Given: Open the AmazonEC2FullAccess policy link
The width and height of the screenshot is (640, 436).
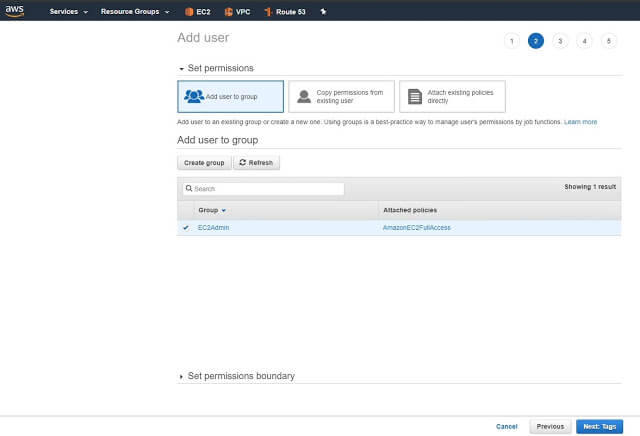Looking at the screenshot, I should click(x=416, y=228).
